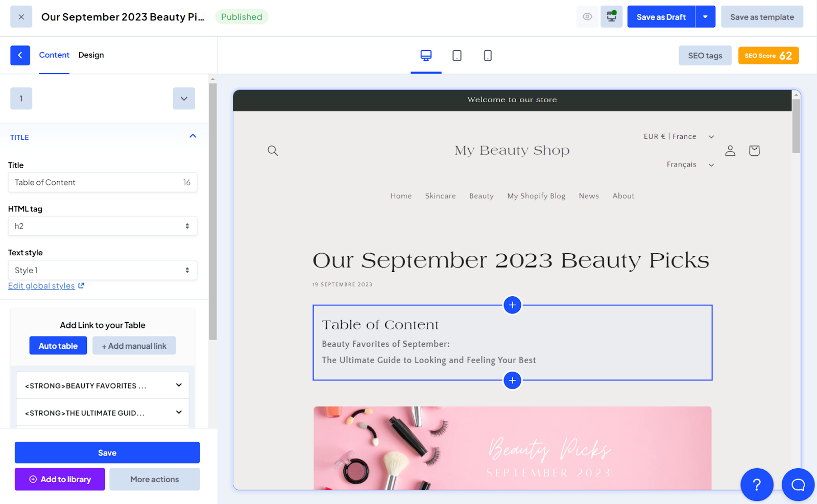Viewport: 817px width, 504px height.
Task: Open the Skincare menu in the preview
Action: [440, 196]
